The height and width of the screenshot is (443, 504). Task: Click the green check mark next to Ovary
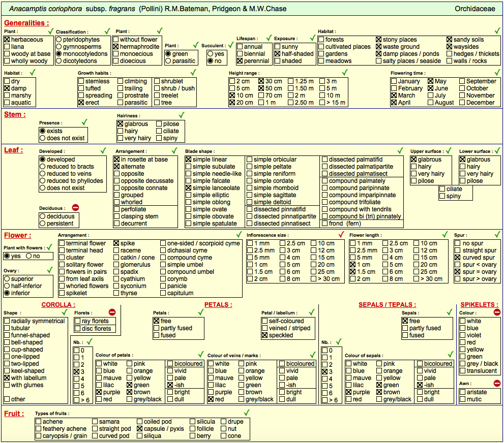coord(50,270)
